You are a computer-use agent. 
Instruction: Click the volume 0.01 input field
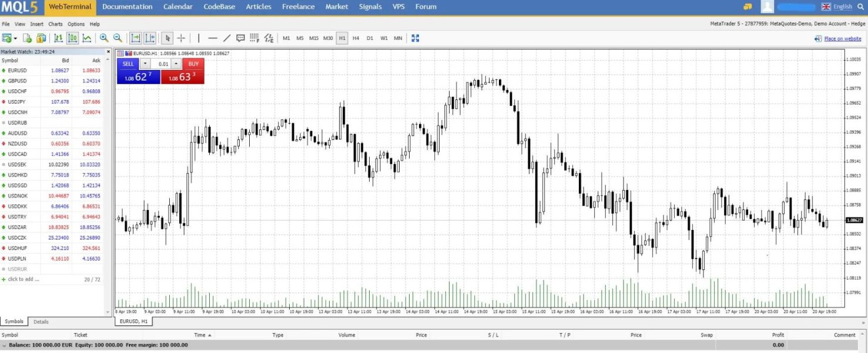point(162,64)
